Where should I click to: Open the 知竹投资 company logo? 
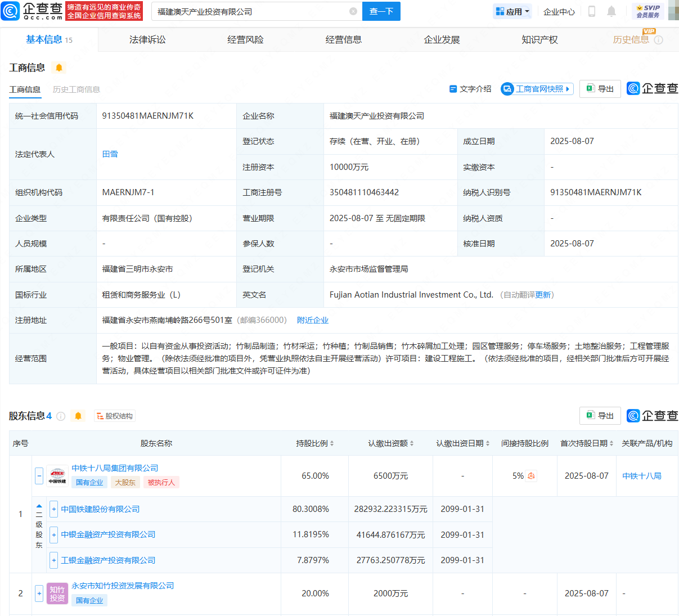click(57, 593)
